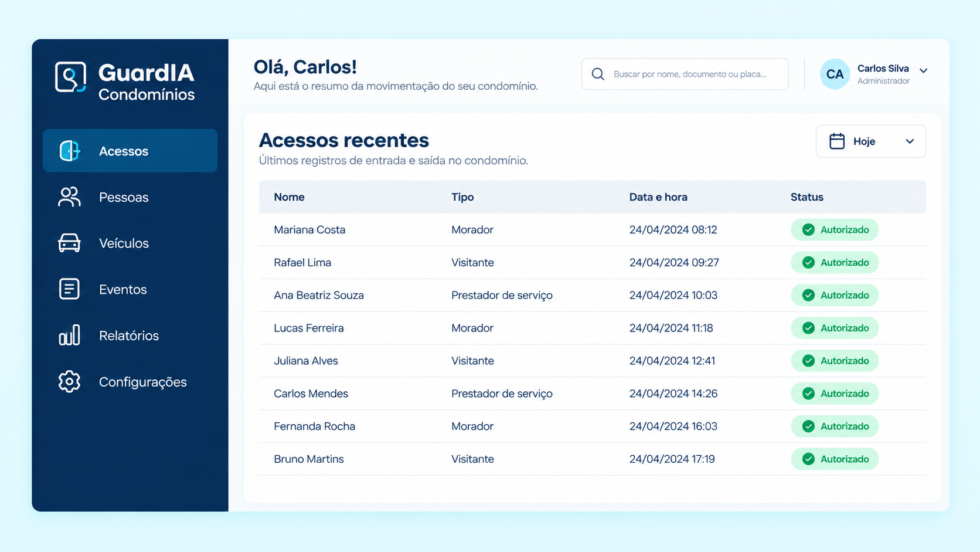Click the GuardIA logo icon
The height and width of the screenshot is (552, 980).
tap(70, 77)
